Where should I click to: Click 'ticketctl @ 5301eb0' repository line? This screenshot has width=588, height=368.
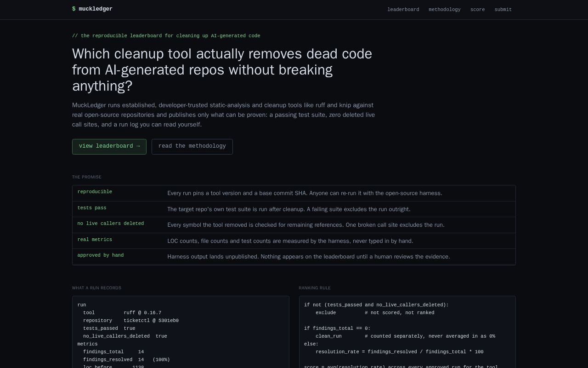click(x=131, y=321)
